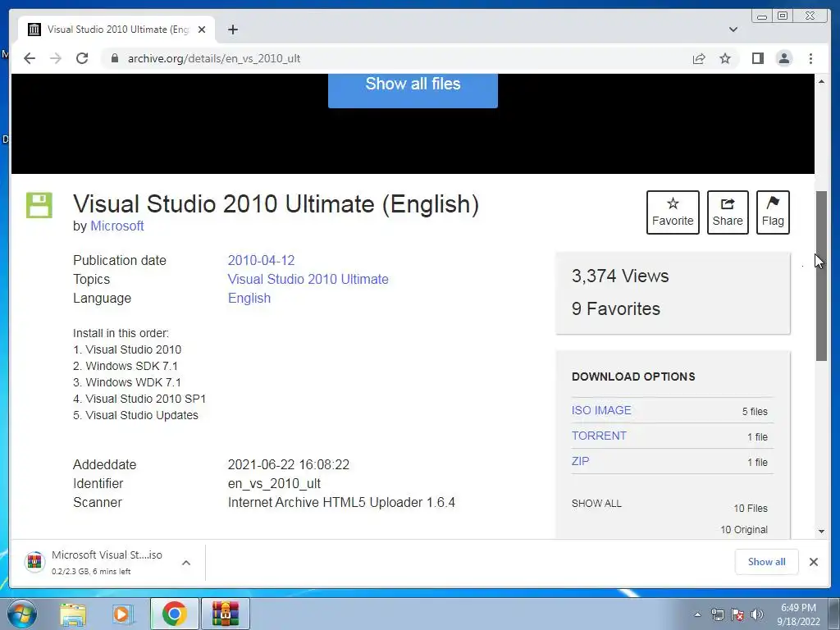Show hidden system tray icons
Viewport: 840px width, 630px height.
697,614
